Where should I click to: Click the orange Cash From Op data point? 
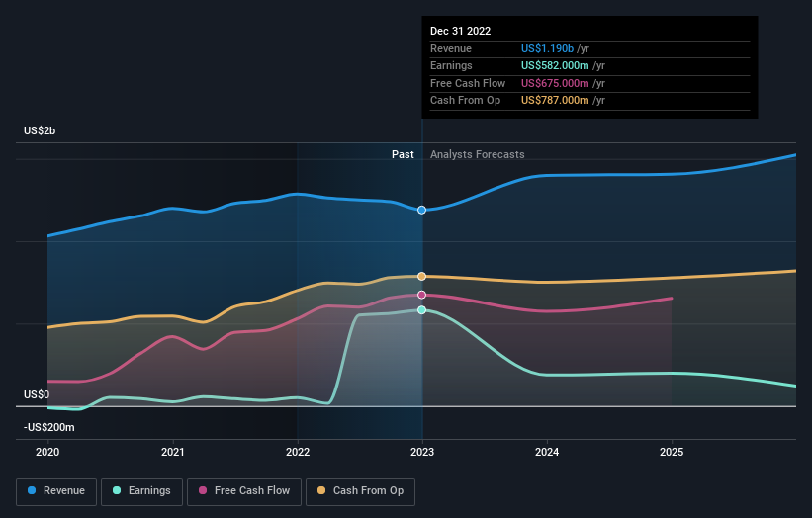pyautogui.click(x=422, y=277)
